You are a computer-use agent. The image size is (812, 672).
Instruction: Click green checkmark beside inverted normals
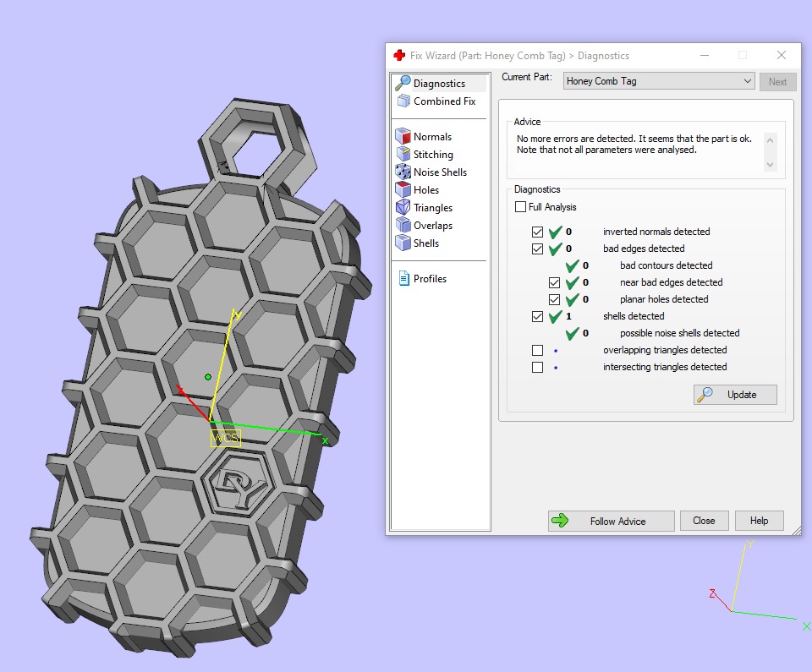[555, 232]
